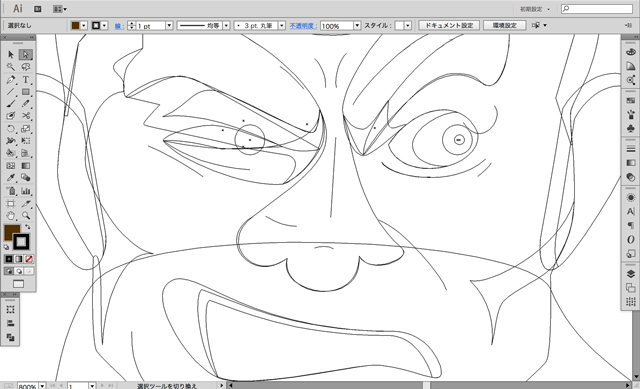
Task: Open the fill color dropdown in control bar
Action: (x=84, y=25)
